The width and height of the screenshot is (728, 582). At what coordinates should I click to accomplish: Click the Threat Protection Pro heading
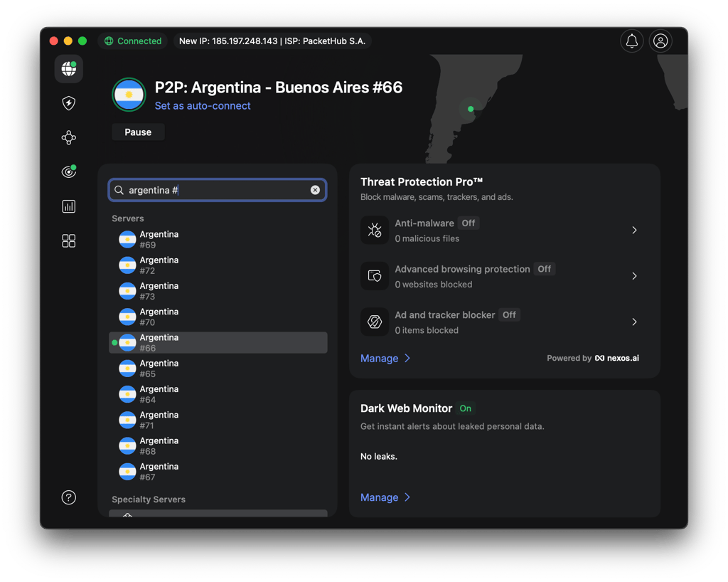tap(422, 181)
